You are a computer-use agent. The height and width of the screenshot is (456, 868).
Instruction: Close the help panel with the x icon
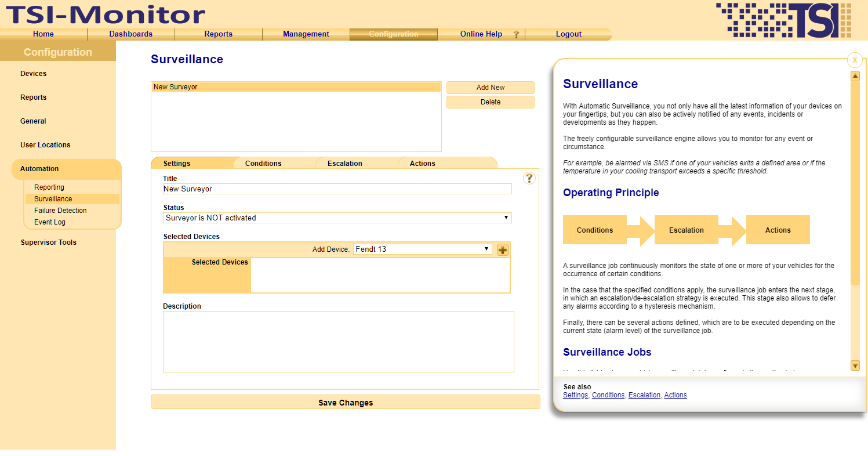(855, 60)
